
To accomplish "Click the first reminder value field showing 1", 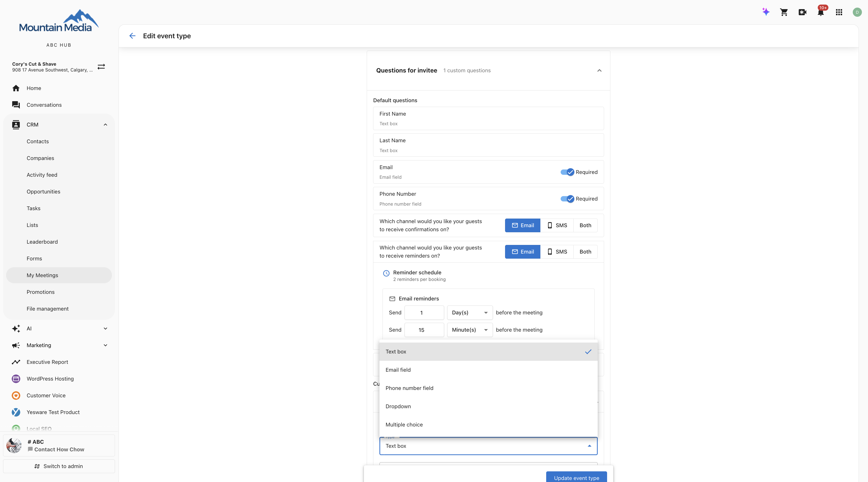I will coord(424,313).
